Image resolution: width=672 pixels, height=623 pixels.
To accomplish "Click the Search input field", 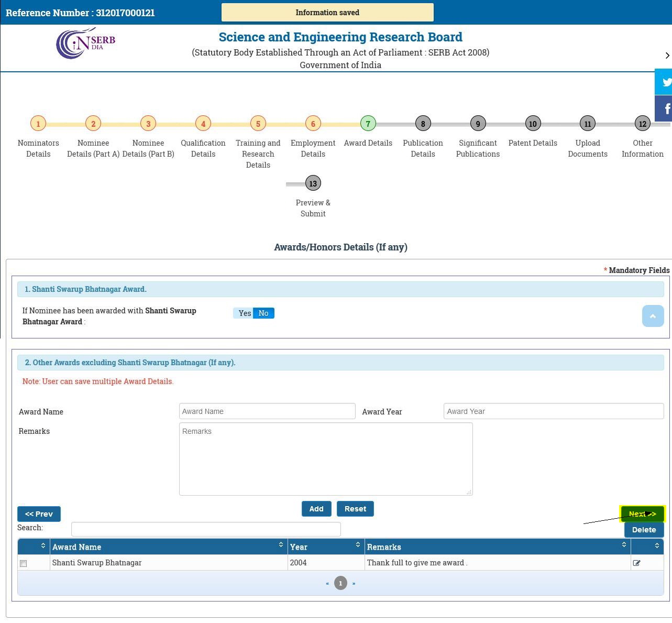I will coord(206,529).
